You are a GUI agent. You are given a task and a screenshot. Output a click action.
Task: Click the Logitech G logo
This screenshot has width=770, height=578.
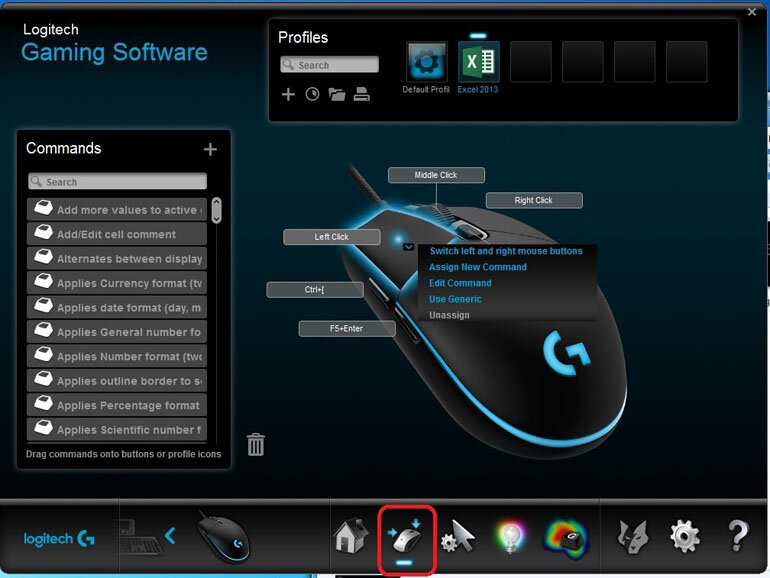(x=59, y=539)
